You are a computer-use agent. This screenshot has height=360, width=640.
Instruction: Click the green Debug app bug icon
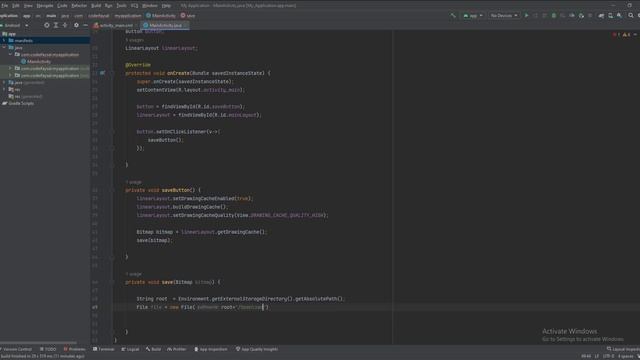click(x=554, y=16)
